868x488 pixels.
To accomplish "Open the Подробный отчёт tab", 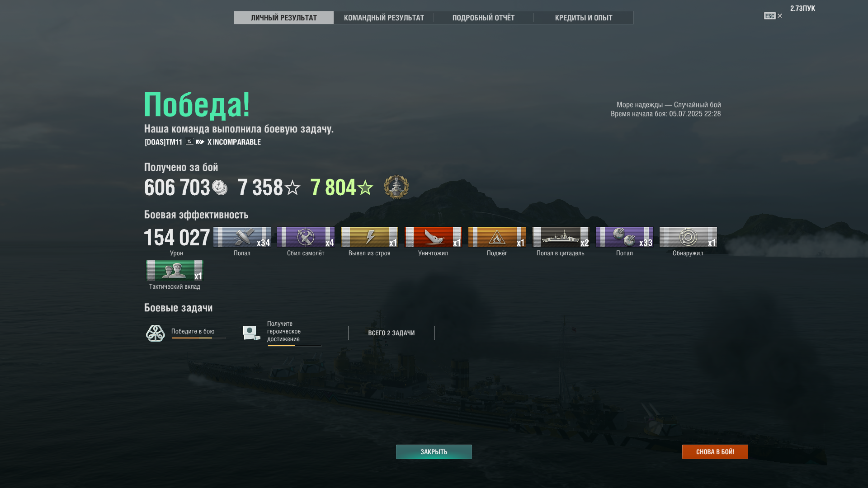I will pos(484,18).
